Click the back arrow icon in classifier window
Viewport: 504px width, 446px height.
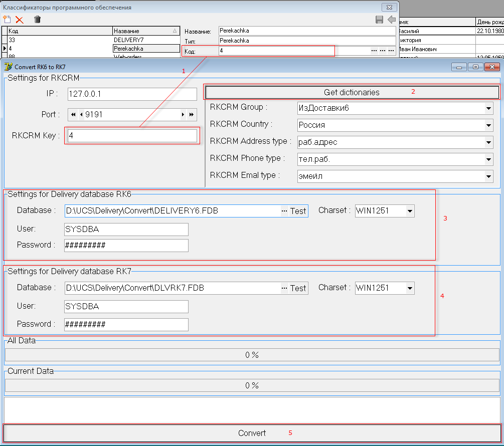point(392,20)
